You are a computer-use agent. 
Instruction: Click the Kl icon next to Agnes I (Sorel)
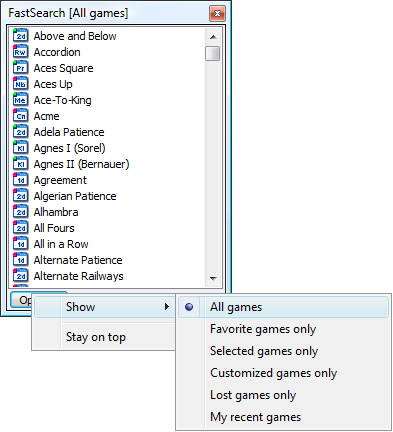tap(20, 148)
